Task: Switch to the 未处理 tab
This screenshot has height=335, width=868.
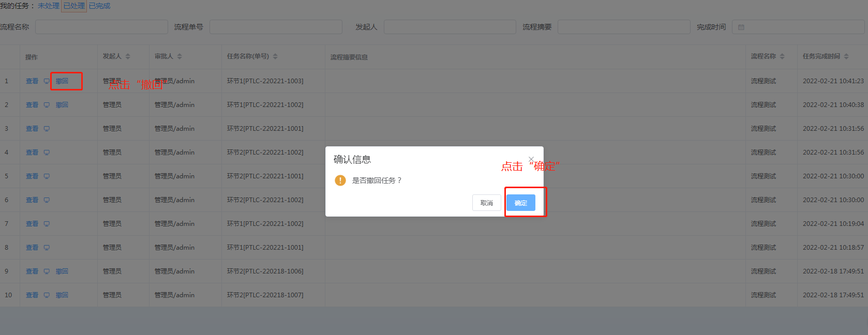Action: click(49, 6)
